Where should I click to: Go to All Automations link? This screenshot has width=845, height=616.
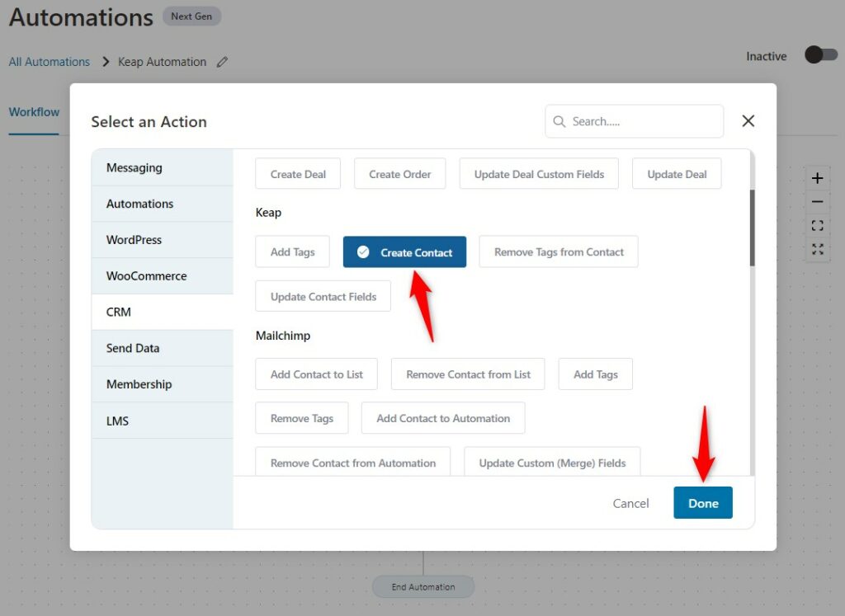pos(49,62)
